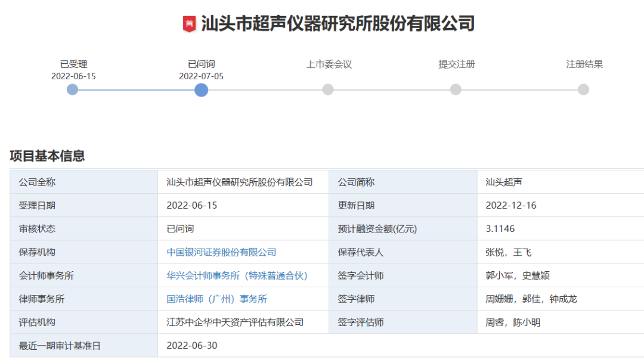Click the 律师事务所 label cell
The height and width of the screenshot is (363, 644).
[x=84, y=299]
